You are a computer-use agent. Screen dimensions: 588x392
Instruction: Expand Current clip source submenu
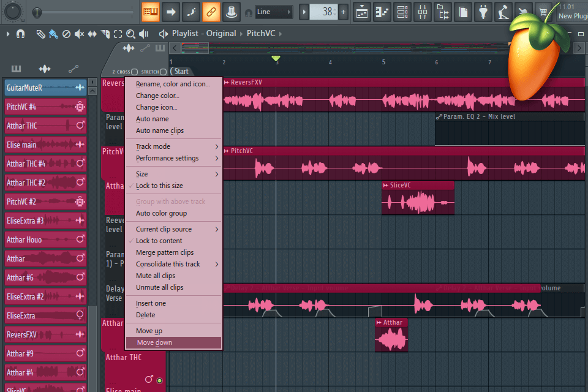173,229
